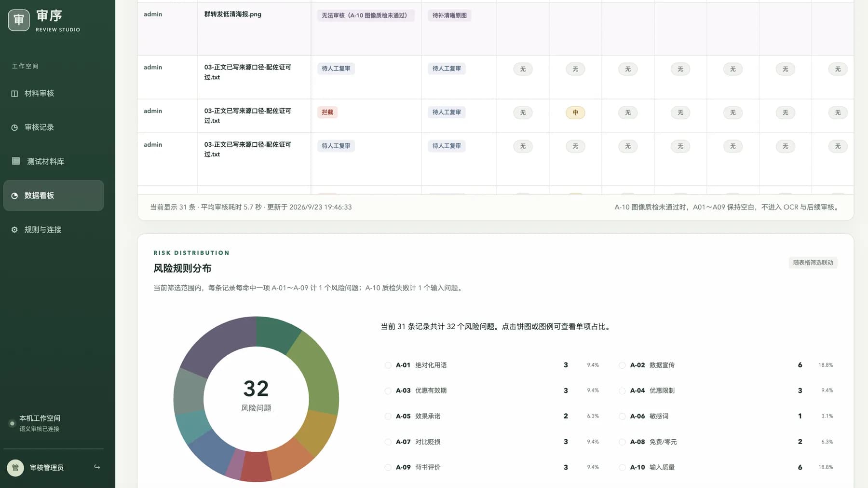Click the 工作空间 section label
This screenshot has width=868, height=488.
click(25, 66)
